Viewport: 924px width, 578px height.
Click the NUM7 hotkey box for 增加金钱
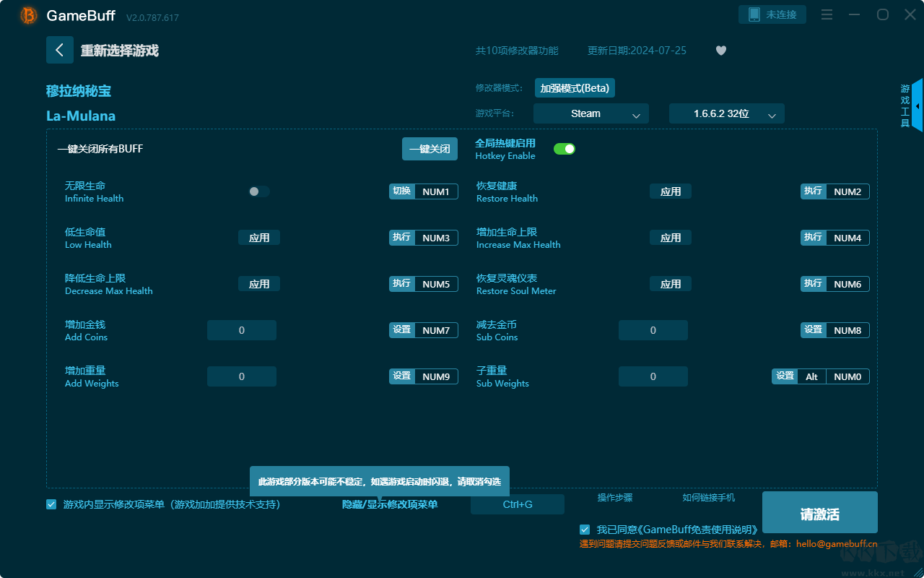click(x=436, y=330)
